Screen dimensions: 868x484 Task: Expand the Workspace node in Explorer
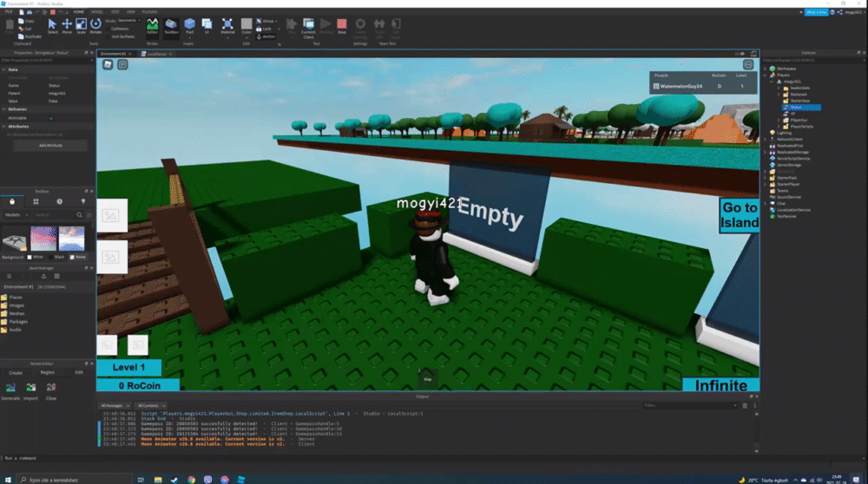click(766, 69)
